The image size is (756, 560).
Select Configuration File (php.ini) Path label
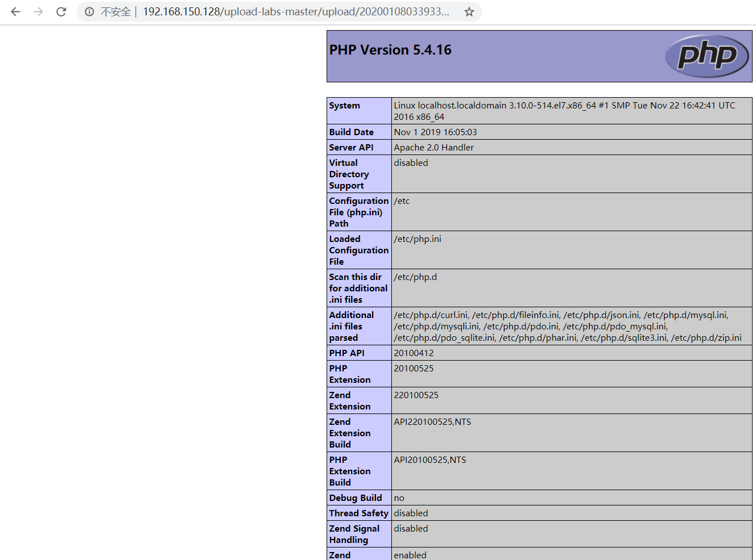point(359,212)
